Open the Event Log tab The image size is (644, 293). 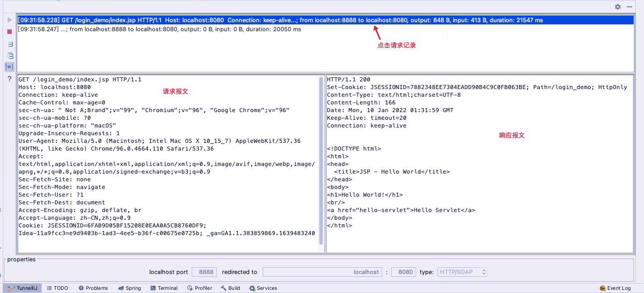tap(615, 288)
